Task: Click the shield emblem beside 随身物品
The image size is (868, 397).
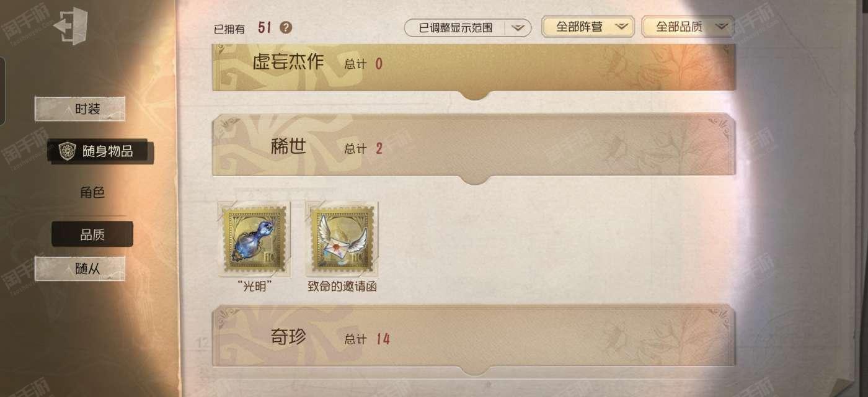Action: pos(67,151)
